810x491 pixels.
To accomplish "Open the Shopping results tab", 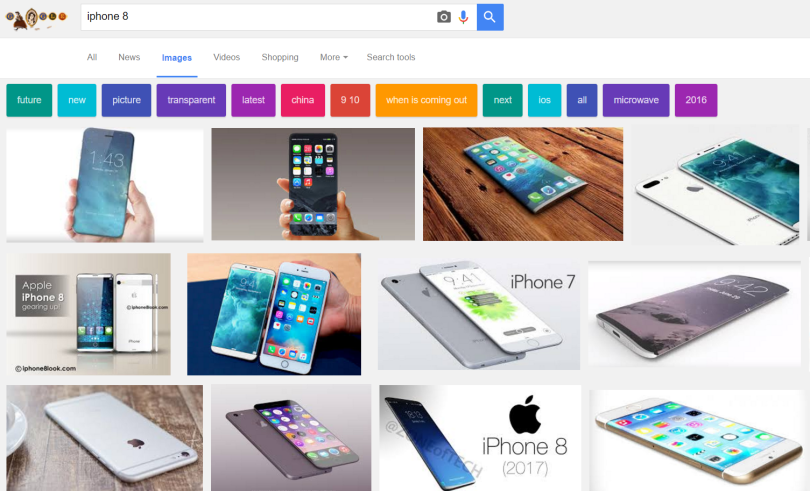I will click(x=279, y=57).
